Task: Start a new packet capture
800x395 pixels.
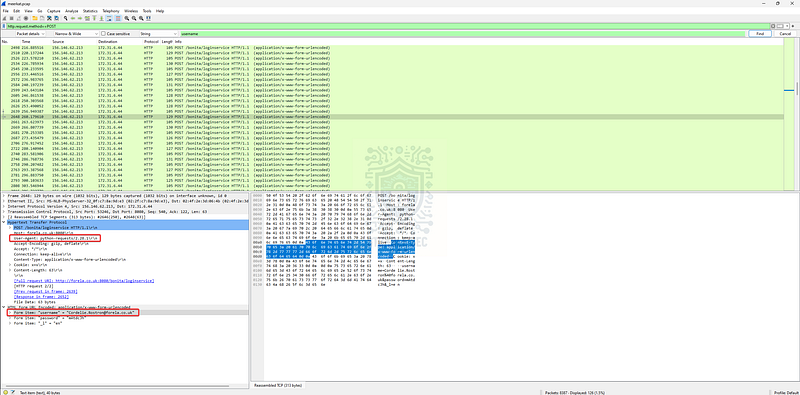Action: tap(4, 18)
